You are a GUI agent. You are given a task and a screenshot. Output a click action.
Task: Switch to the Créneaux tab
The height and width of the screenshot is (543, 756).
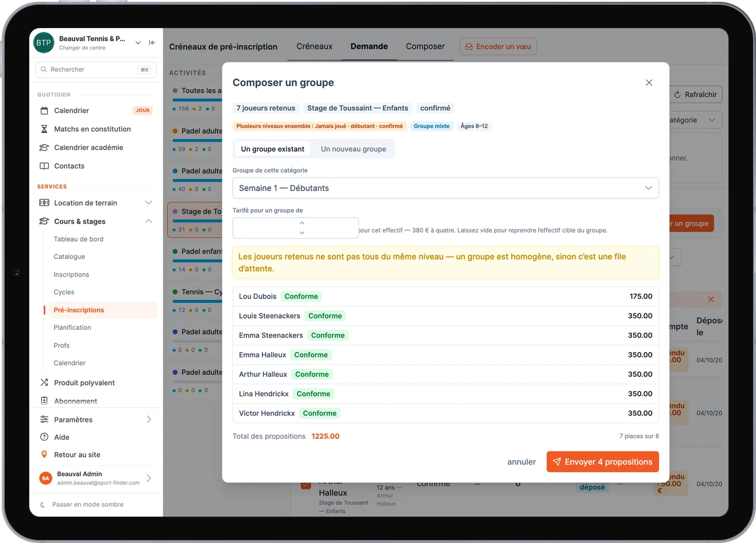[314, 46]
